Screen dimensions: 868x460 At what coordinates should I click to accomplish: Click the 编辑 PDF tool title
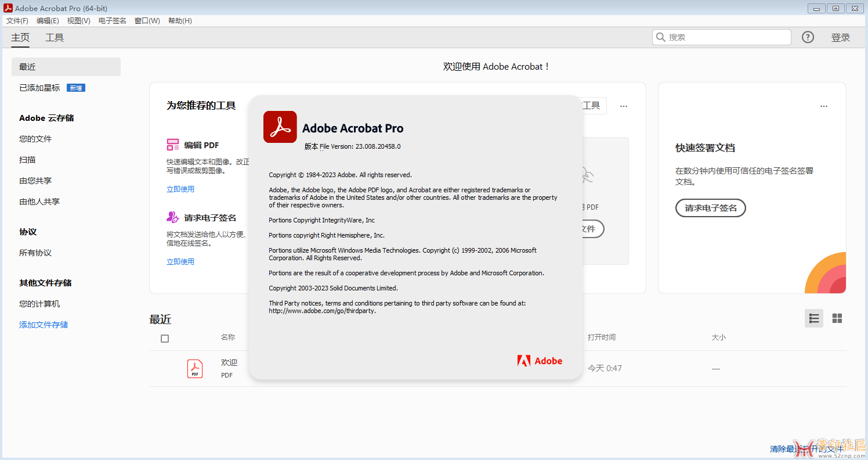202,145
